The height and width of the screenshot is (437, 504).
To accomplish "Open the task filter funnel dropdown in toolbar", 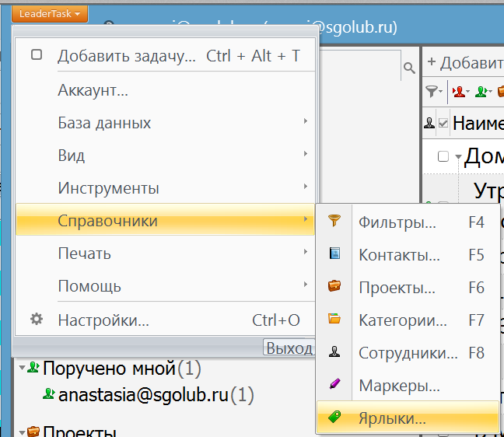I will [434, 92].
